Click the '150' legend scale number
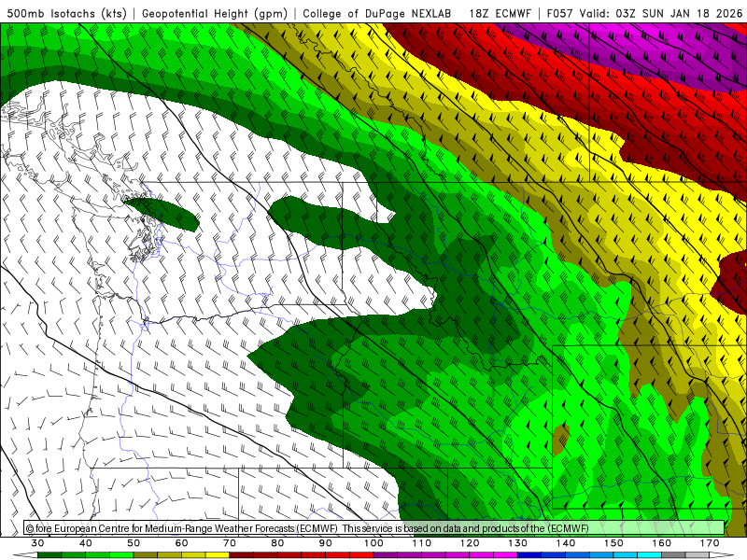Image resolution: width=747 pixels, height=560 pixels. tap(614, 543)
